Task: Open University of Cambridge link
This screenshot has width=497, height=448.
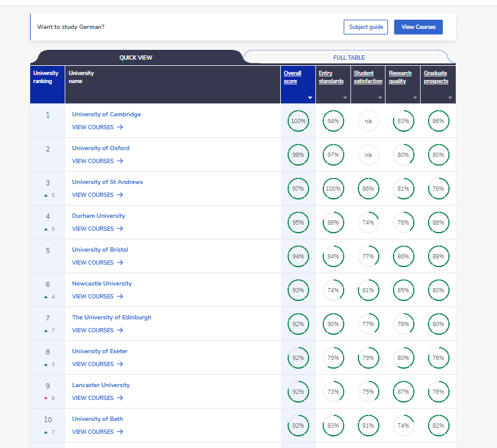Action: click(106, 114)
